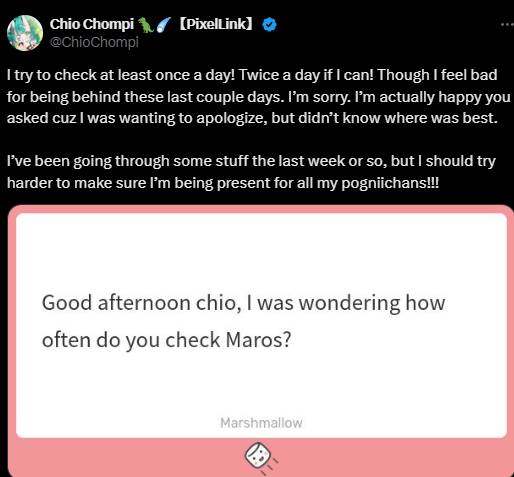Click the paragraph mentioning pogniichans
Image resolution: width=514 pixels, height=477 pixels.
251,172
